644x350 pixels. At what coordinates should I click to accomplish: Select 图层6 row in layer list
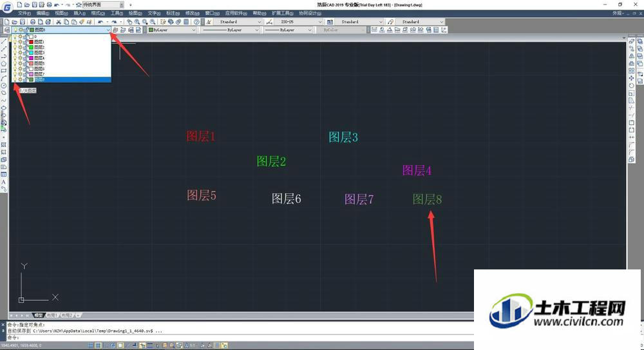(61, 69)
